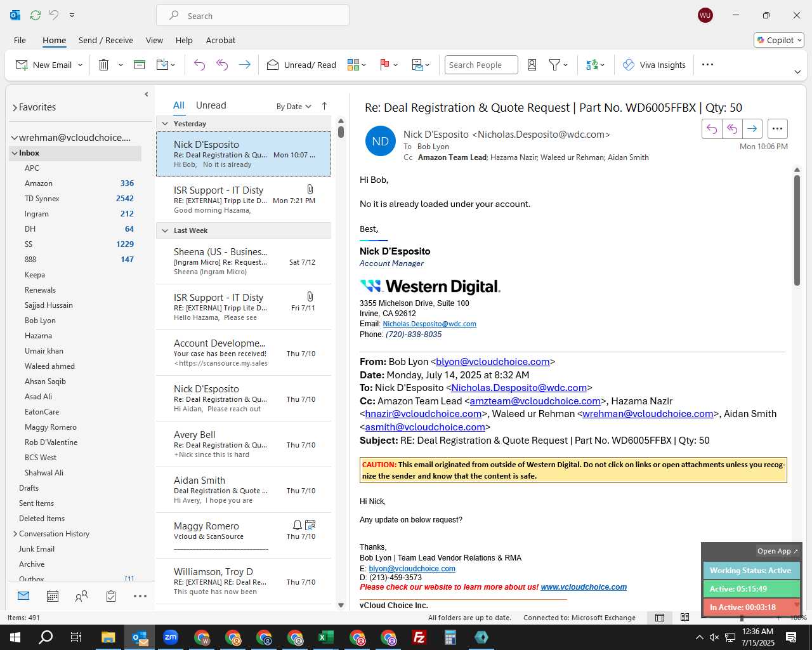The width and height of the screenshot is (812, 650).
Task: Switch to Tasks view icon
Action: 111,596
